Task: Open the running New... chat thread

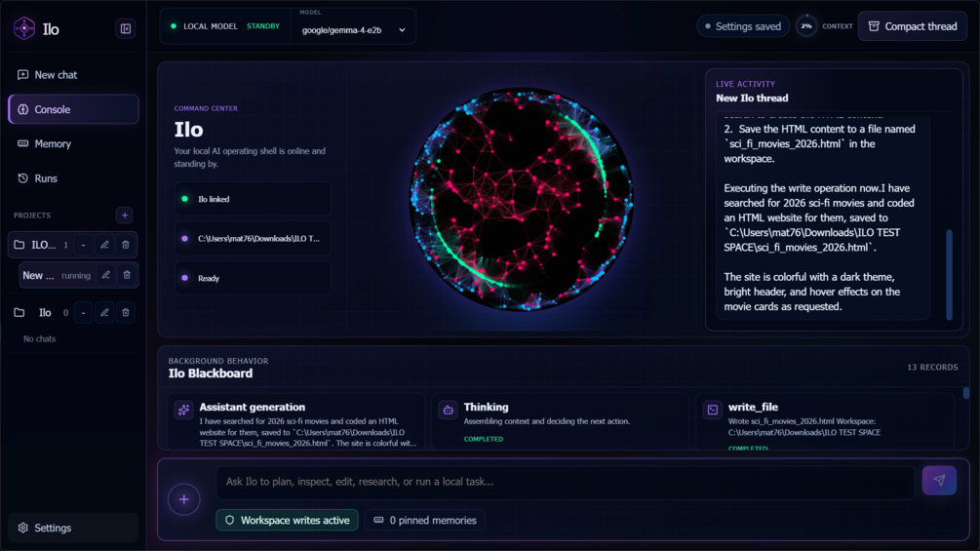Action: [57, 275]
